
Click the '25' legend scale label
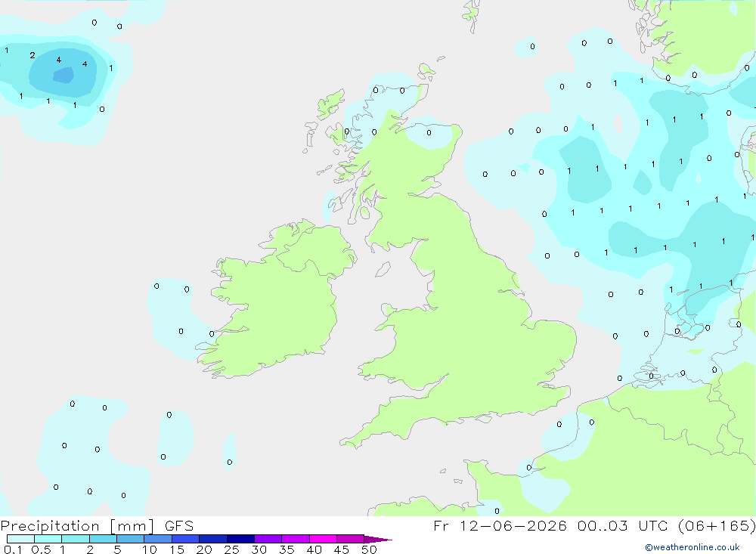pos(231,549)
